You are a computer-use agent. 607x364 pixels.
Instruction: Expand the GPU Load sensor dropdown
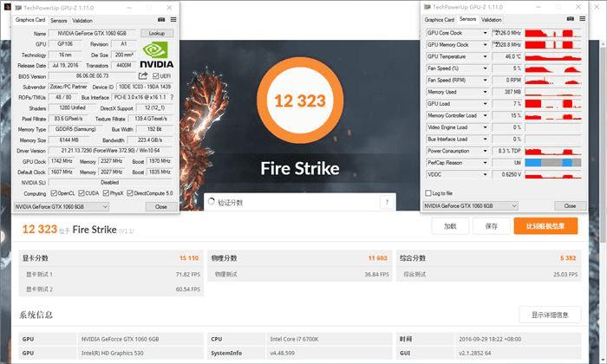pos(485,104)
